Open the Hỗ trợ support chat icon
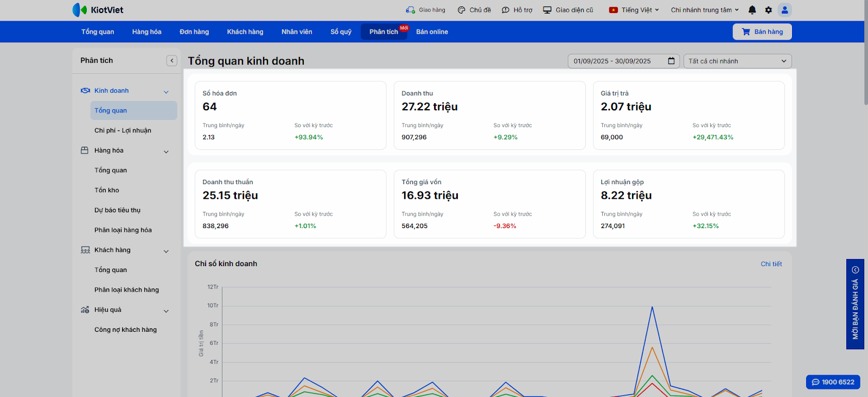Image resolution: width=868 pixels, height=397 pixels. (506, 10)
